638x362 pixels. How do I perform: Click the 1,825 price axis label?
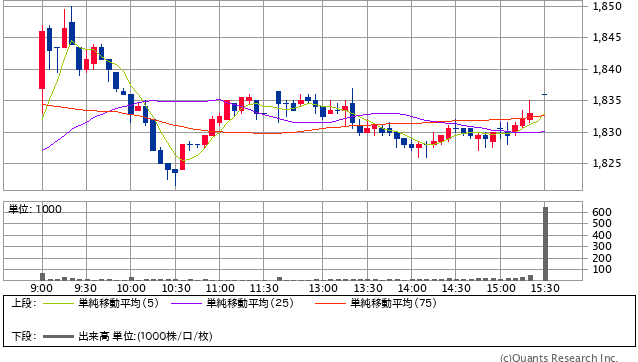[607, 164]
